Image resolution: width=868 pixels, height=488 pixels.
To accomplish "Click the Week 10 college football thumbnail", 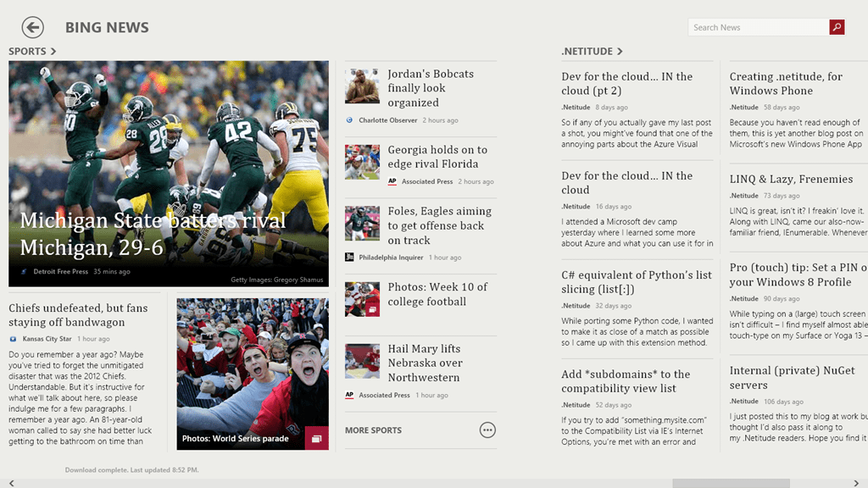I will [x=362, y=299].
